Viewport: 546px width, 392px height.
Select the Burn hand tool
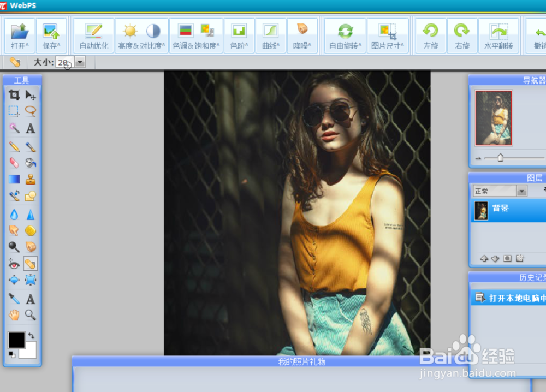click(x=31, y=247)
